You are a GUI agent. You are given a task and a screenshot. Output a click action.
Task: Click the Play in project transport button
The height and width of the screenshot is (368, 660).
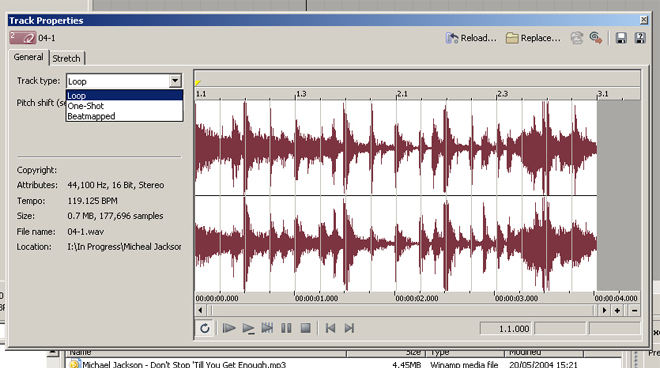click(x=267, y=328)
